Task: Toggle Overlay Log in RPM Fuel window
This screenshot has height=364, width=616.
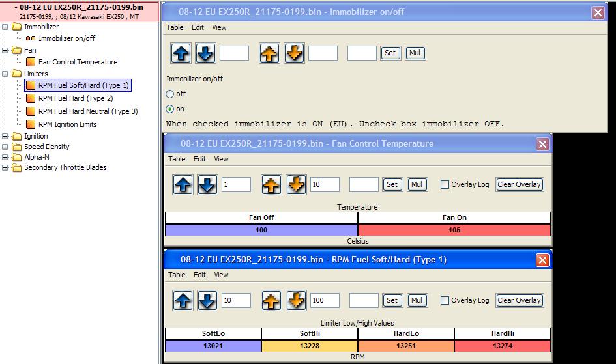Action: coord(445,301)
